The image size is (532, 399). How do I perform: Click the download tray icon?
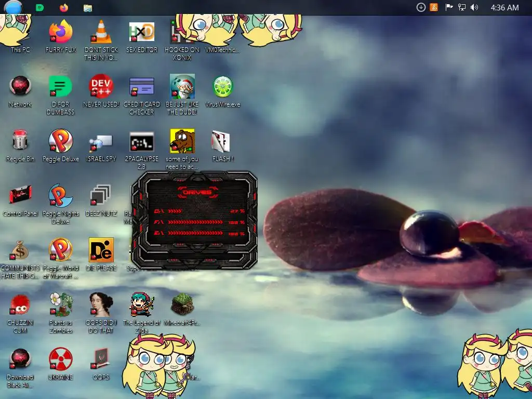pyautogui.click(x=421, y=7)
